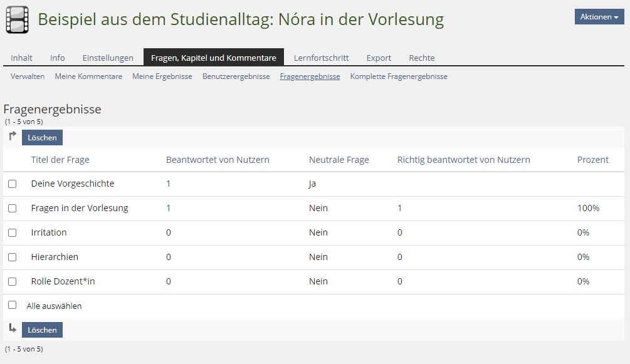Switch to the Inhalt tab
This screenshot has width=630, height=364.
22,58
